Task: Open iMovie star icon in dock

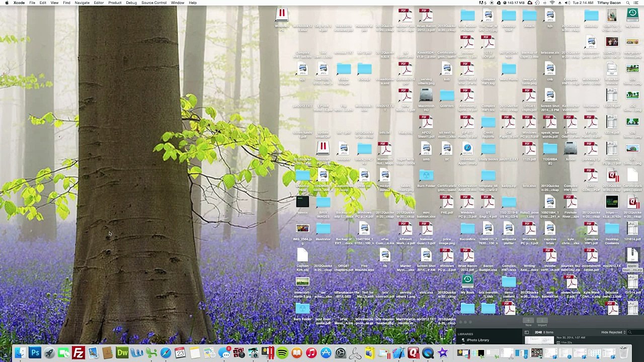Action: (443, 353)
